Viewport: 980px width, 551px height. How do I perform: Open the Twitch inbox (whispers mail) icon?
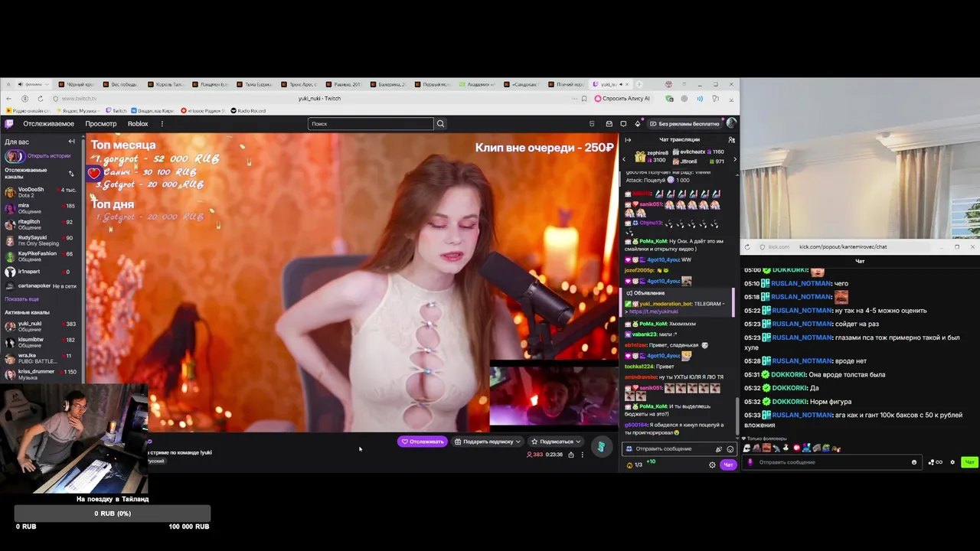point(609,124)
